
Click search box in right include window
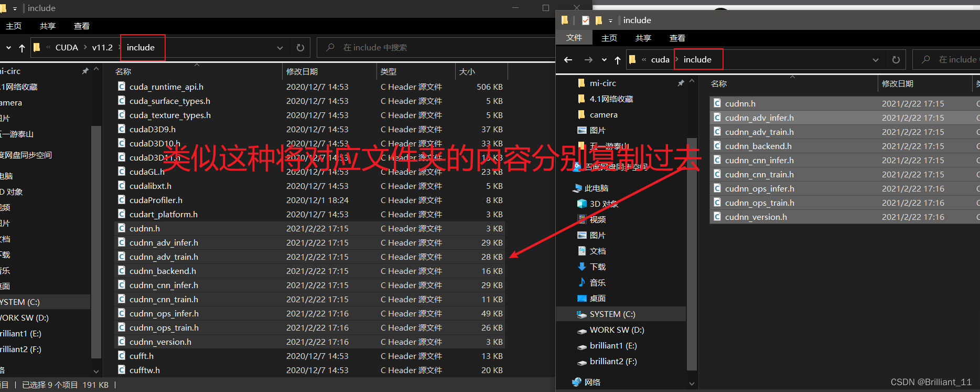946,60
